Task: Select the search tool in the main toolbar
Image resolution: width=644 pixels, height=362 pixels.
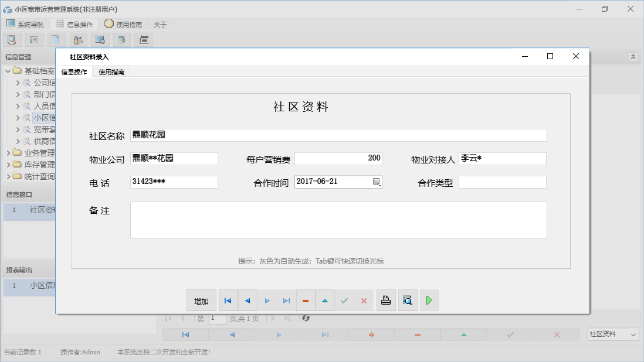Action: coord(12,39)
